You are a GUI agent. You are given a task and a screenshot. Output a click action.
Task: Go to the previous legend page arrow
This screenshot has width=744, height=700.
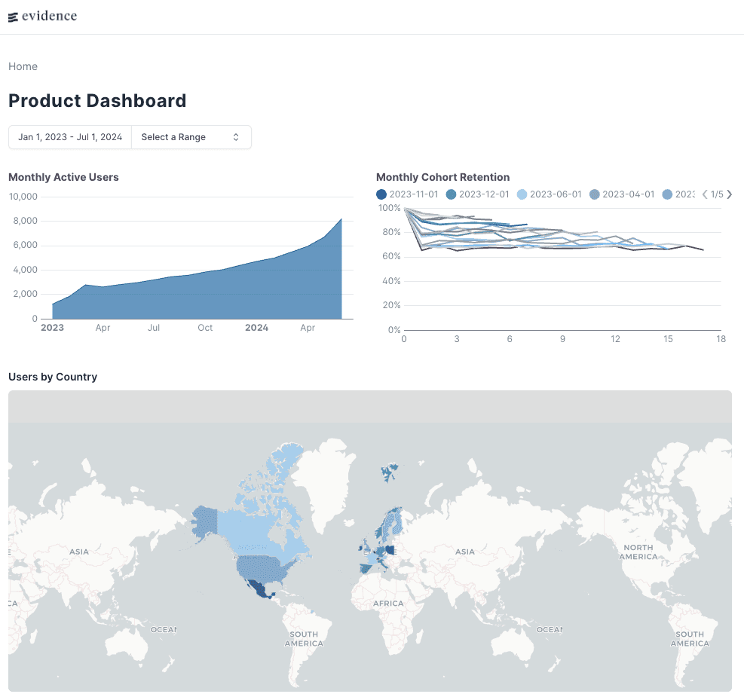[705, 194]
